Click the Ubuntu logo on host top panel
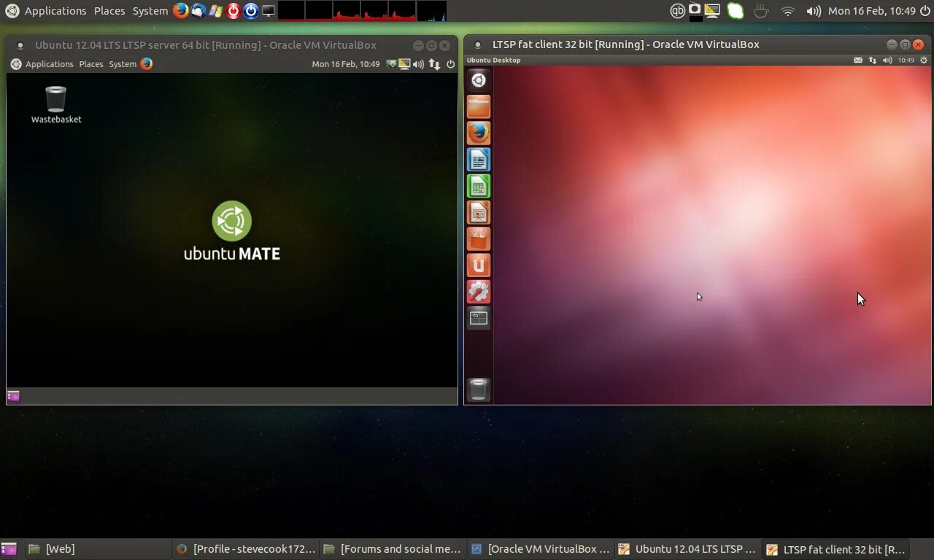 [12, 11]
